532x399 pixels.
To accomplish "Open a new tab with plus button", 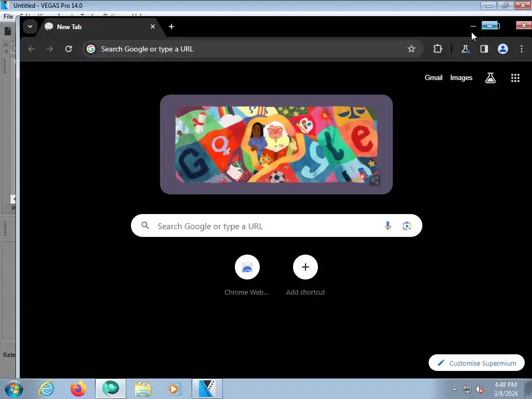I will pyautogui.click(x=171, y=26).
